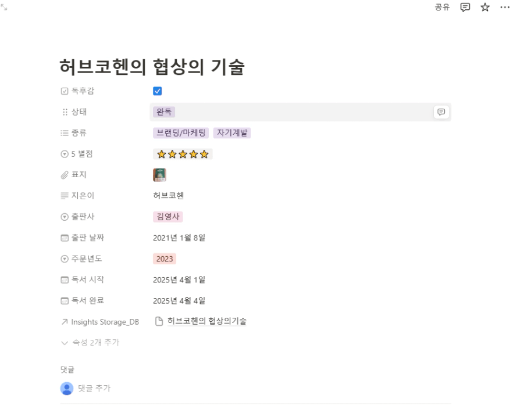Click comment icon in 상태 property row
This screenshot has width=510, height=420.
click(x=441, y=112)
